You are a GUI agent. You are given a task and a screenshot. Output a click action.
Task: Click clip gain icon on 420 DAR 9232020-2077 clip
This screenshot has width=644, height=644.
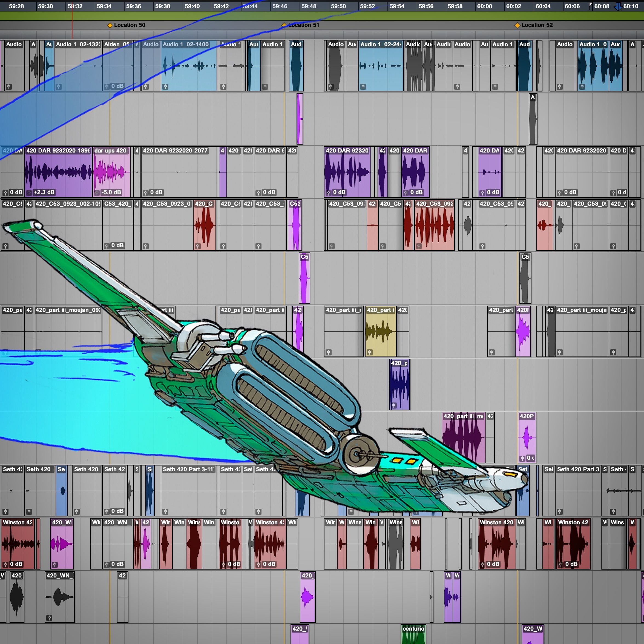(145, 193)
